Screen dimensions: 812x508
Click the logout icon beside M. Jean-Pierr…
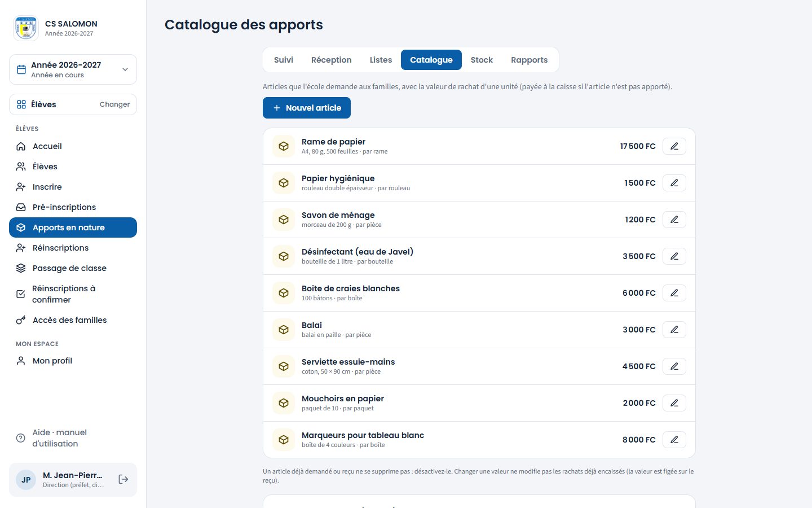click(123, 479)
